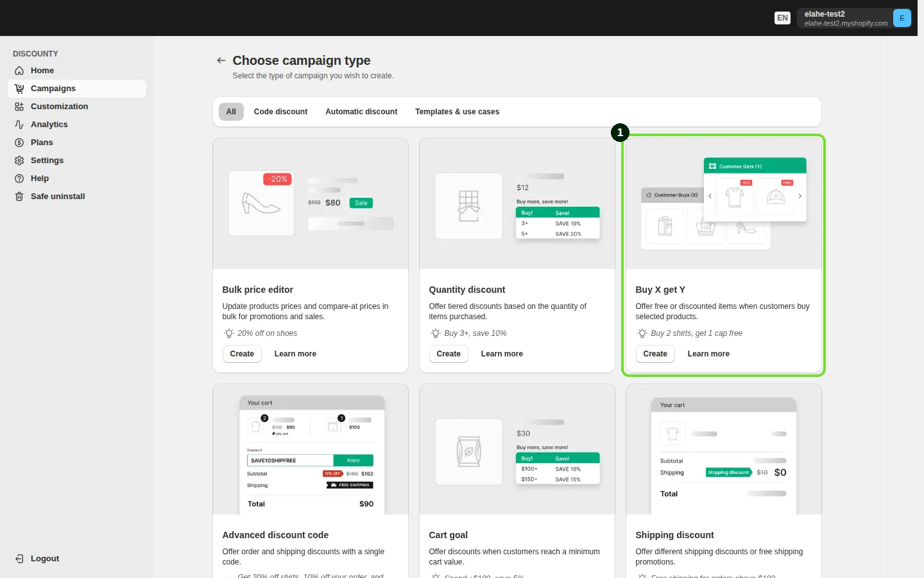Click the Advanced discount code cart illustration
The height and width of the screenshot is (578, 924).
click(311, 450)
